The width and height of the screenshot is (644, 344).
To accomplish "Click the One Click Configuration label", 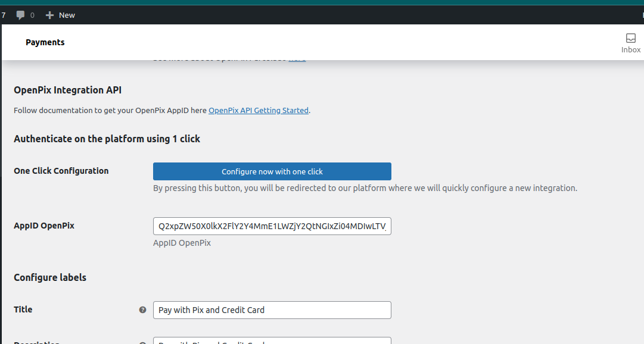I will [x=61, y=171].
